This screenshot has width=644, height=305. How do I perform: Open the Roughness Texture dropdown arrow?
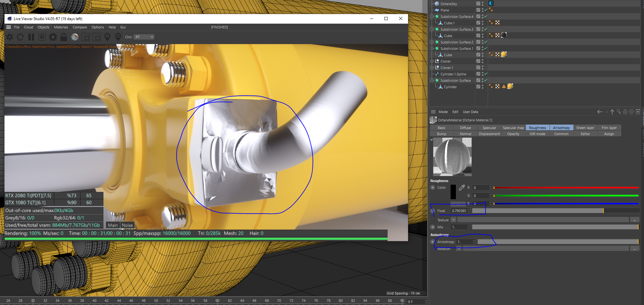point(453,220)
